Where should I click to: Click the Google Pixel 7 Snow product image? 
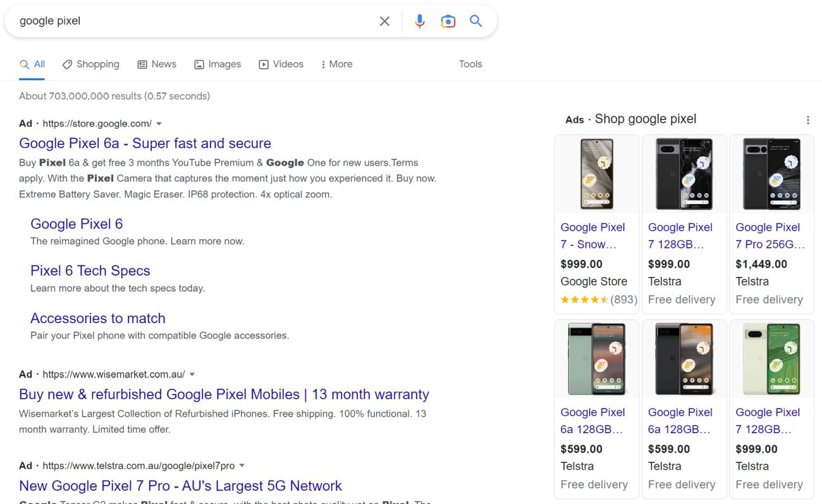coord(596,174)
